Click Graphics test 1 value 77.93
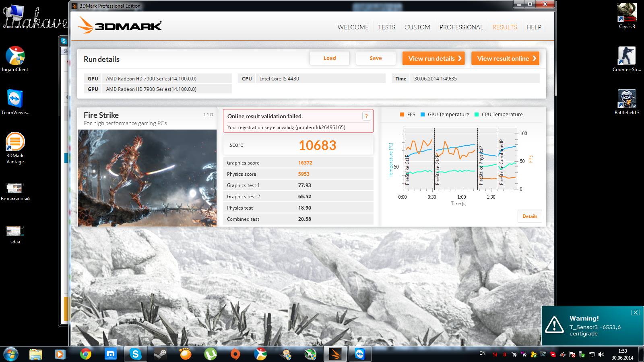This screenshot has width=644, height=362. tap(304, 185)
